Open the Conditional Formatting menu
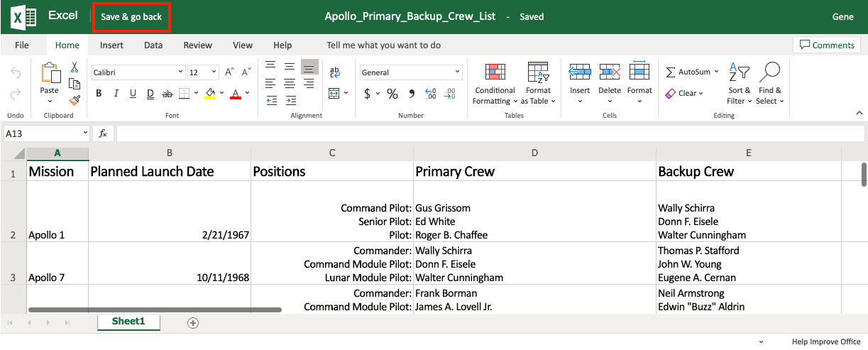 495,84
